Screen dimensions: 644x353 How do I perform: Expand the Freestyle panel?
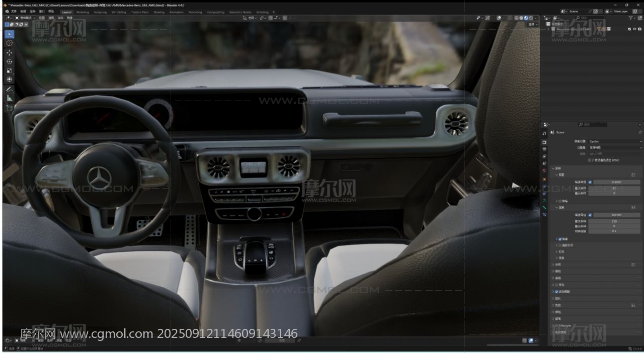pos(553,325)
